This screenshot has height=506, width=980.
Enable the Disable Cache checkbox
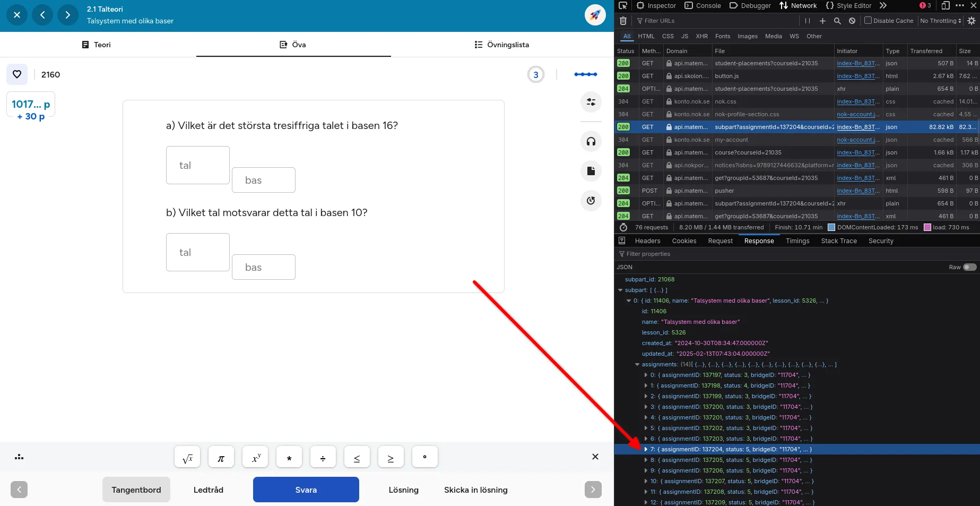tap(868, 21)
